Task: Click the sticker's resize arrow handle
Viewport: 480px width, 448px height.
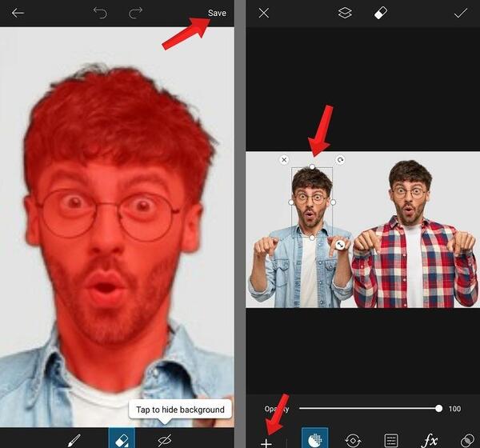Action: [x=340, y=245]
